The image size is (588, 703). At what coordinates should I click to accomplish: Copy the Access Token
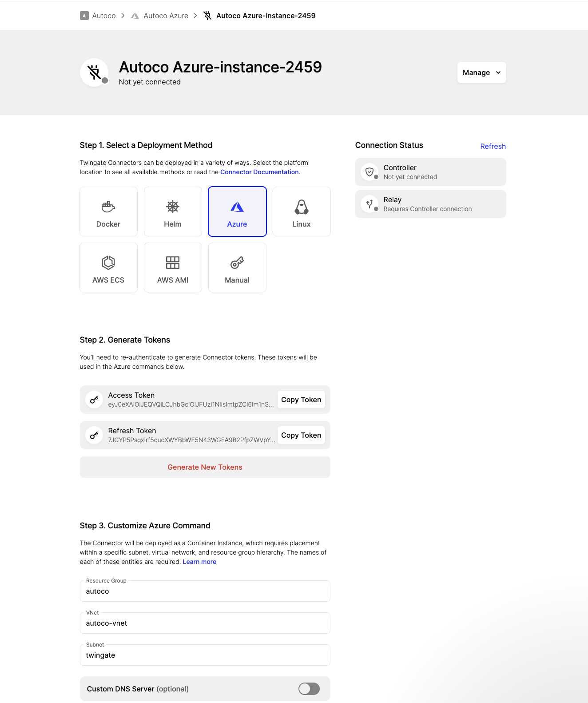click(301, 399)
